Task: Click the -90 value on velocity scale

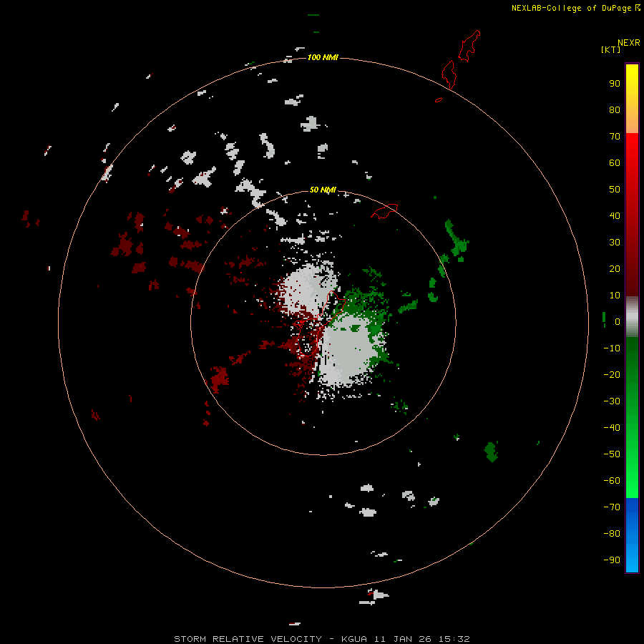Action: [612, 560]
